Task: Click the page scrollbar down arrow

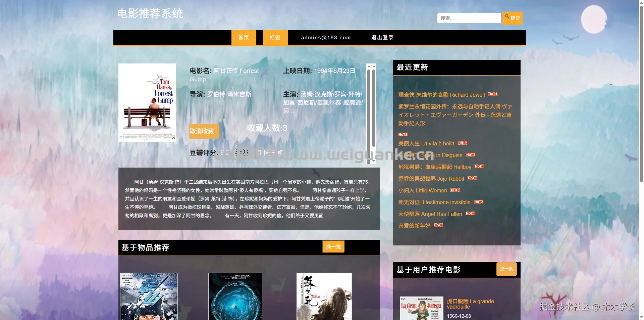Action: click(x=641, y=317)
